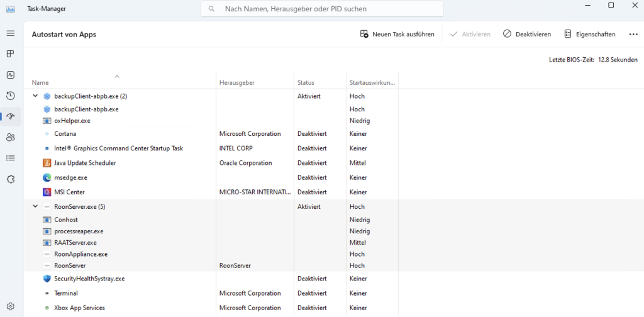Open the Services page icon
The width and height of the screenshot is (644, 317).
[x=11, y=179]
